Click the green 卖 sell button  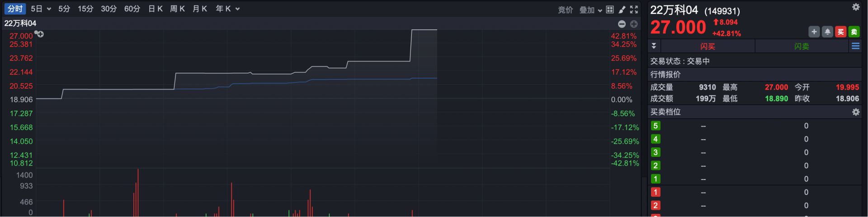click(854, 32)
